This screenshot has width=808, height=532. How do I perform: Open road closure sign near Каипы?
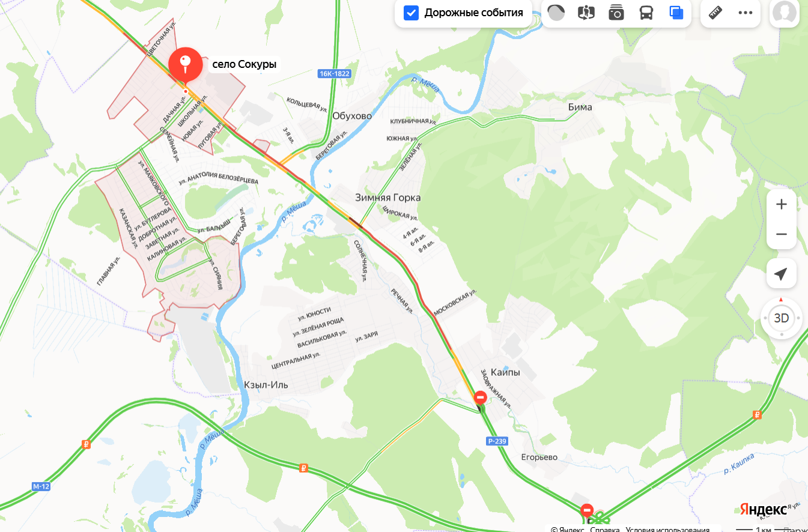[x=481, y=397]
